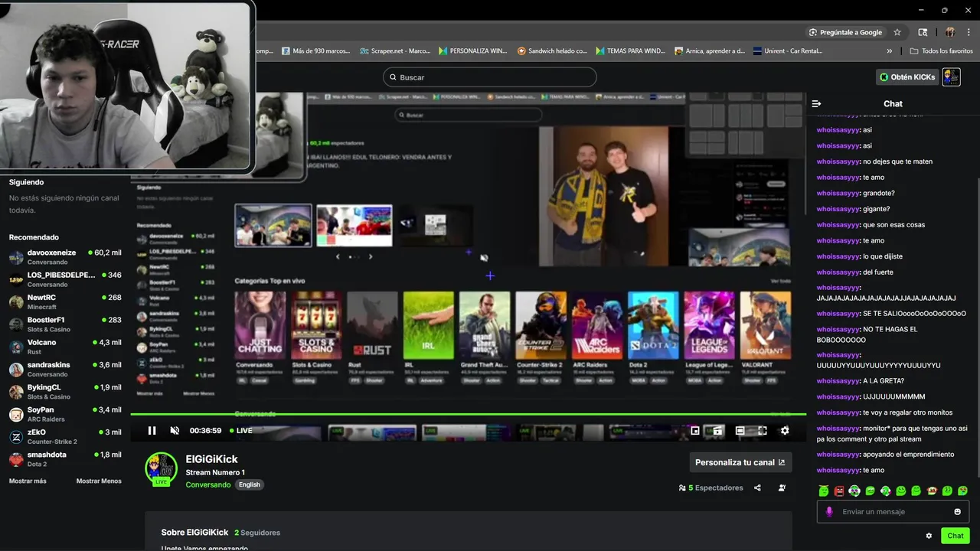Insert the sixth quick emote
980x551 pixels.
click(x=901, y=491)
